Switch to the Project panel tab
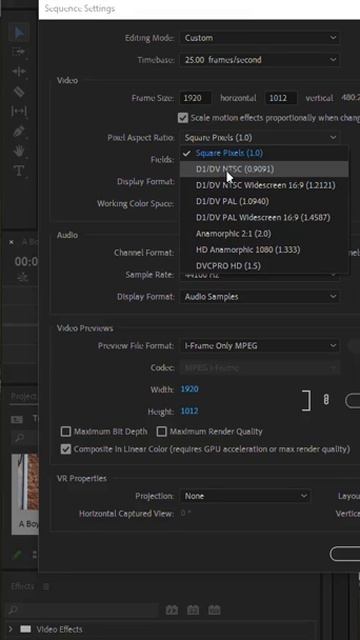 click(x=23, y=396)
